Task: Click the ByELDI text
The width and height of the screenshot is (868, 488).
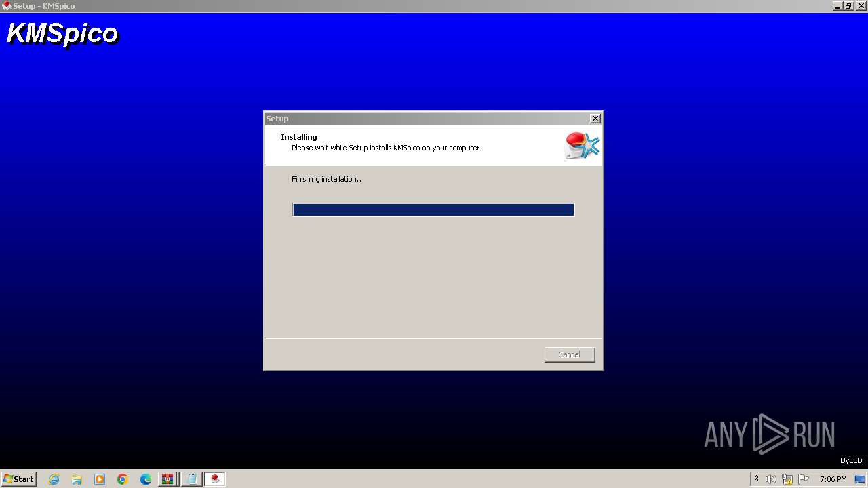Action: click(852, 461)
